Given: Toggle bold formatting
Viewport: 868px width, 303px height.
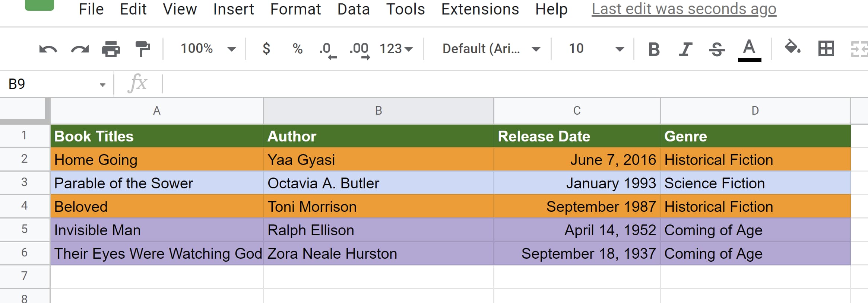Looking at the screenshot, I should [654, 49].
